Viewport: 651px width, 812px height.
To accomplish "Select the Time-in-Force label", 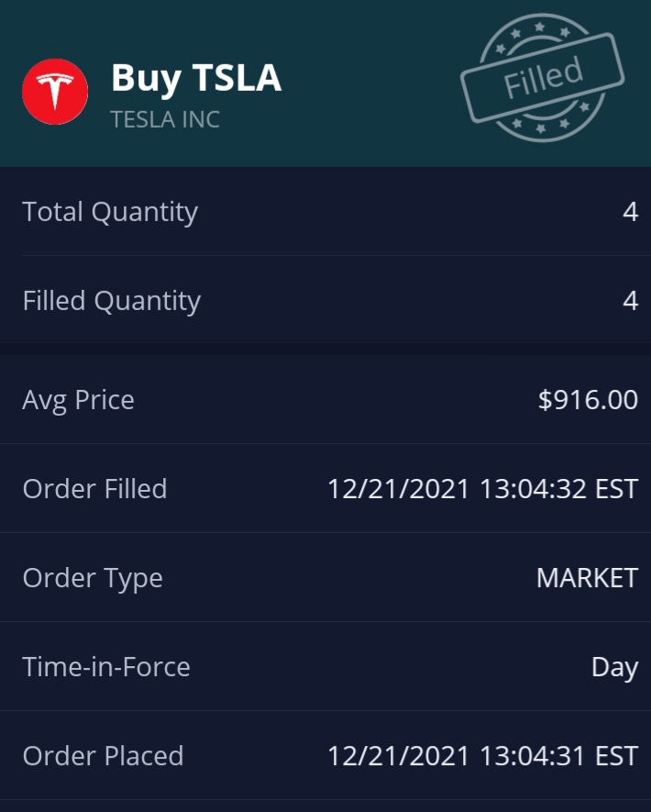I will pyautogui.click(x=106, y=667).
